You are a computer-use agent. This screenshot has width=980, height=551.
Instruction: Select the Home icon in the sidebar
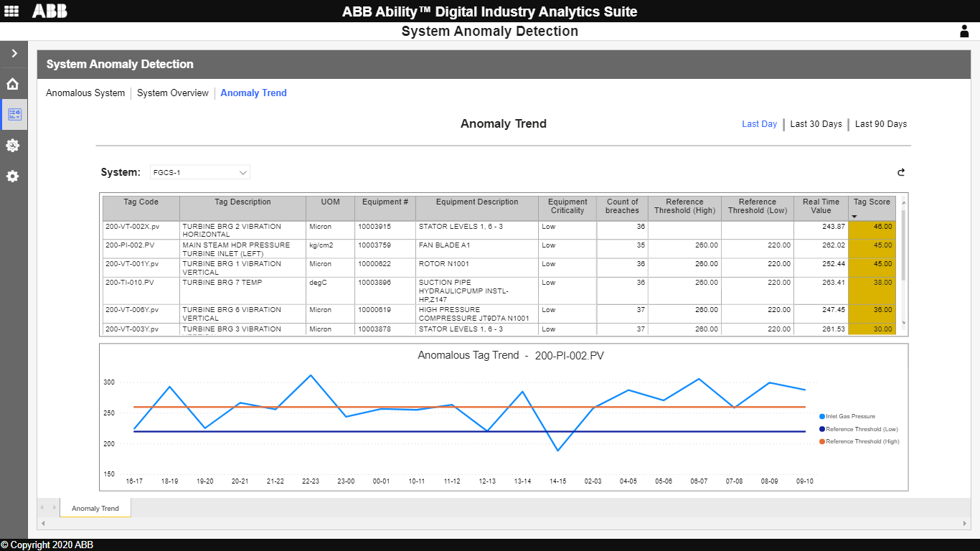click(13, 84)
